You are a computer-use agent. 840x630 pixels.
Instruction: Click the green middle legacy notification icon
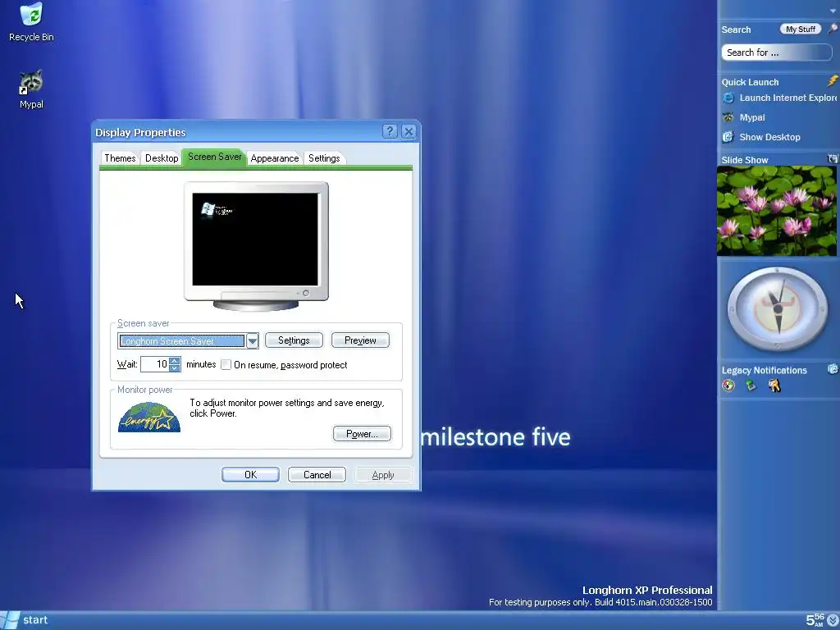pos(751,386)
